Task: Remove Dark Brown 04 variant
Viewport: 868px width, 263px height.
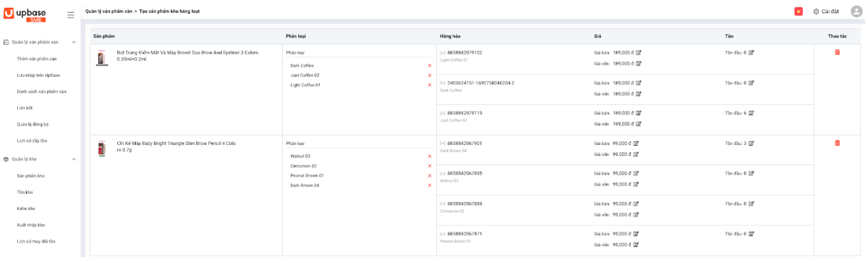Action: click(429, 185)
